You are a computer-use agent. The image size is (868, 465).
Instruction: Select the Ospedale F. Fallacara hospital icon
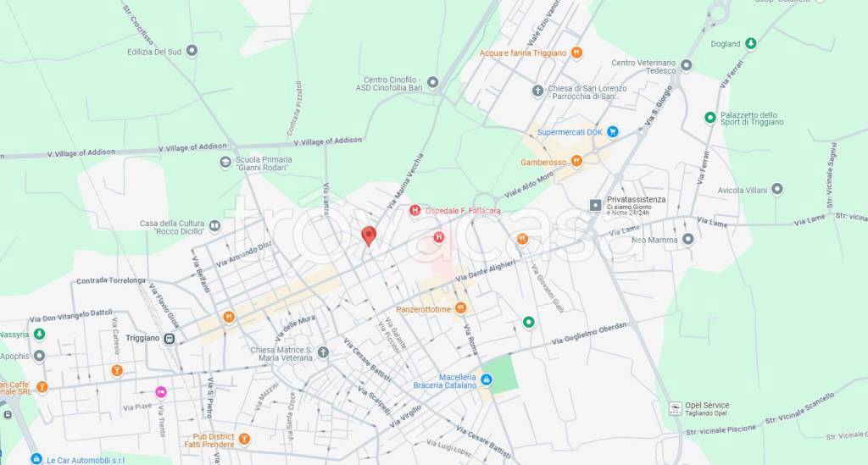tap(415, 211)
